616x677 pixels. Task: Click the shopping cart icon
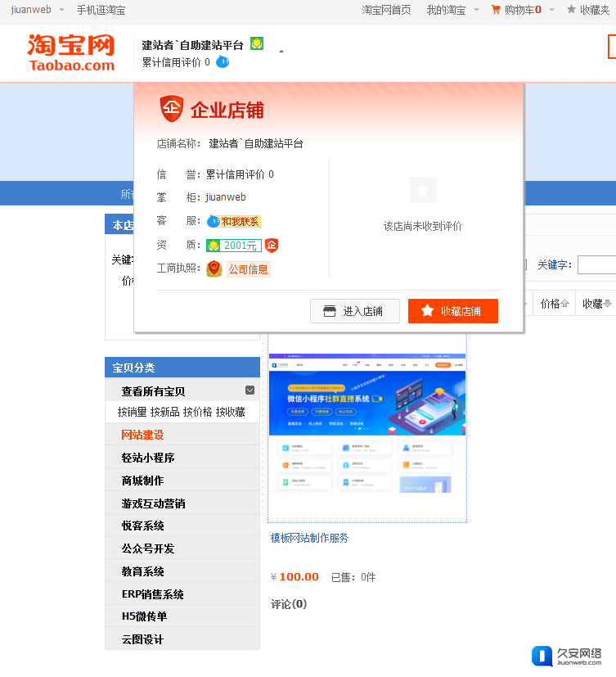coord(496,10)
